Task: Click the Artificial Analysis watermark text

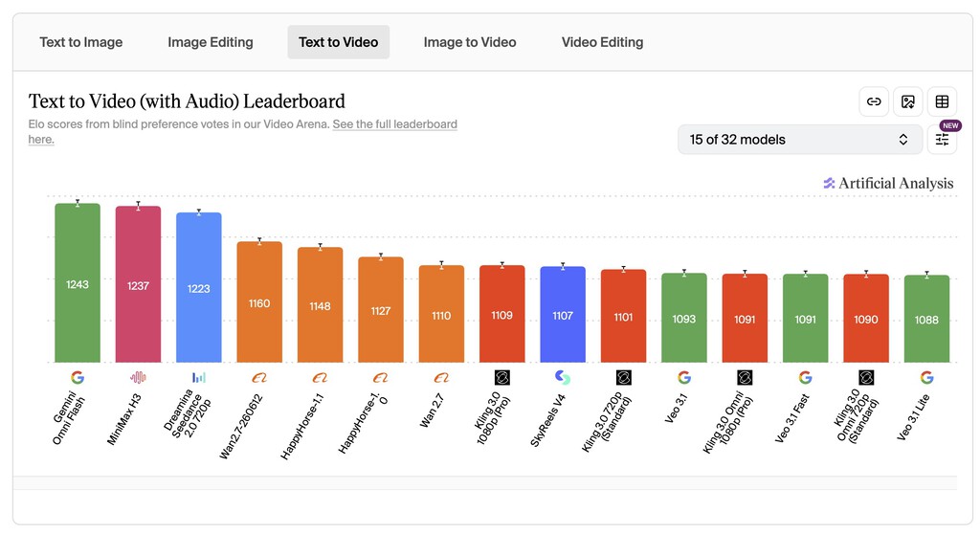Action: [x=896, y=183]
